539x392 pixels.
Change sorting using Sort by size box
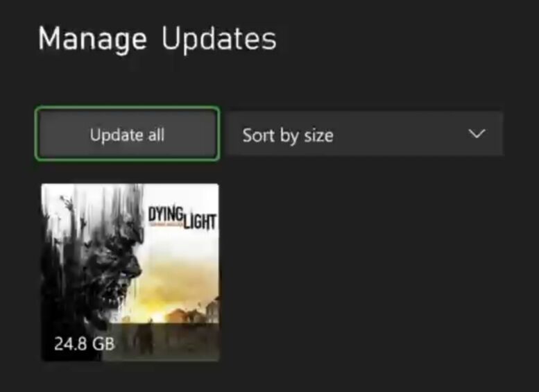[364, 134]
